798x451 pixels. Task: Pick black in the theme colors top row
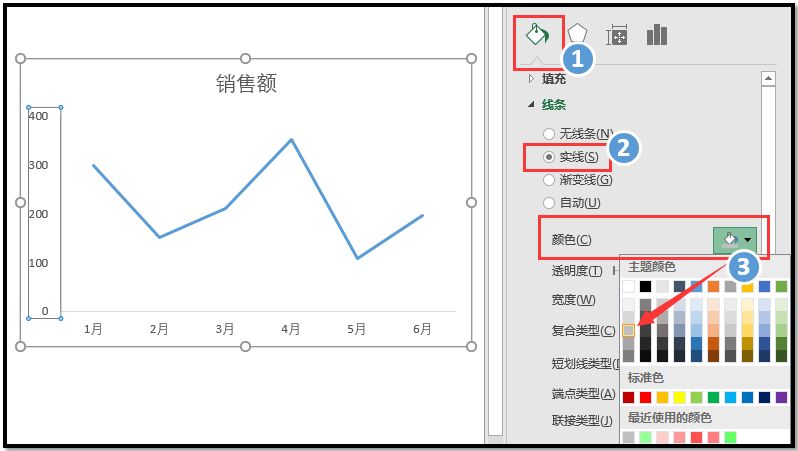[645, 287]
